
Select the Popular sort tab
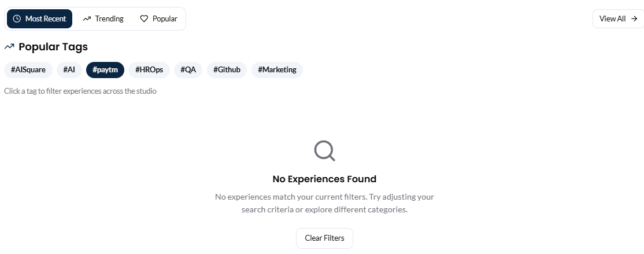point(158,19)
